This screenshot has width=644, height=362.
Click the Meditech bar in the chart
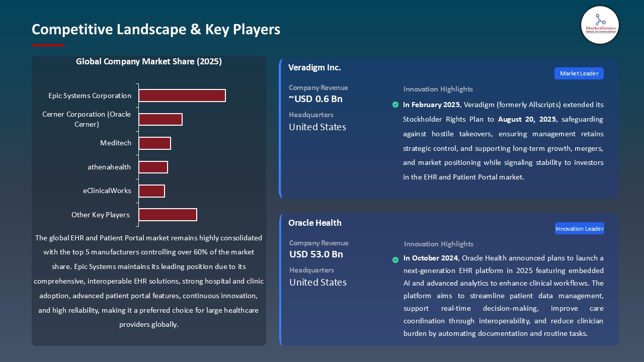[x=155, y=143]
